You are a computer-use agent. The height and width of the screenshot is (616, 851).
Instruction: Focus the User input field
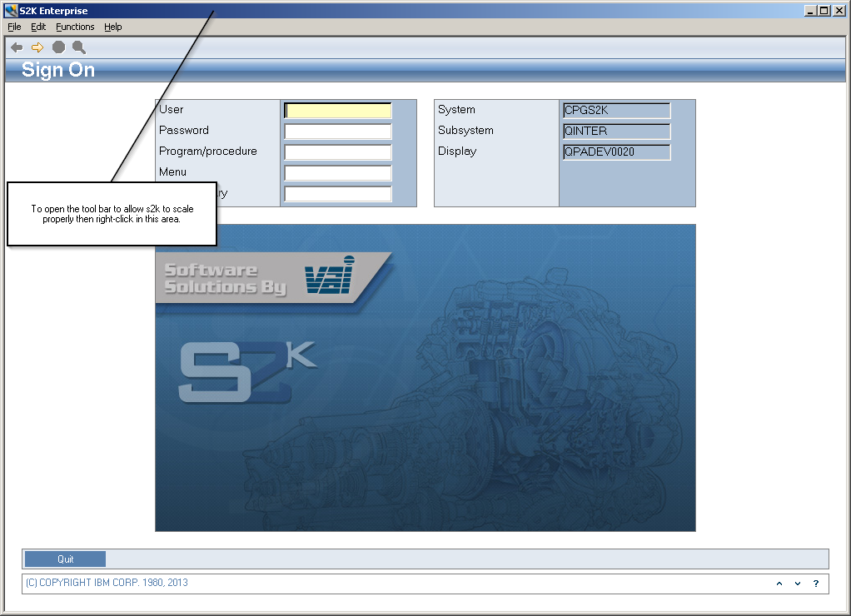point(337,110)
